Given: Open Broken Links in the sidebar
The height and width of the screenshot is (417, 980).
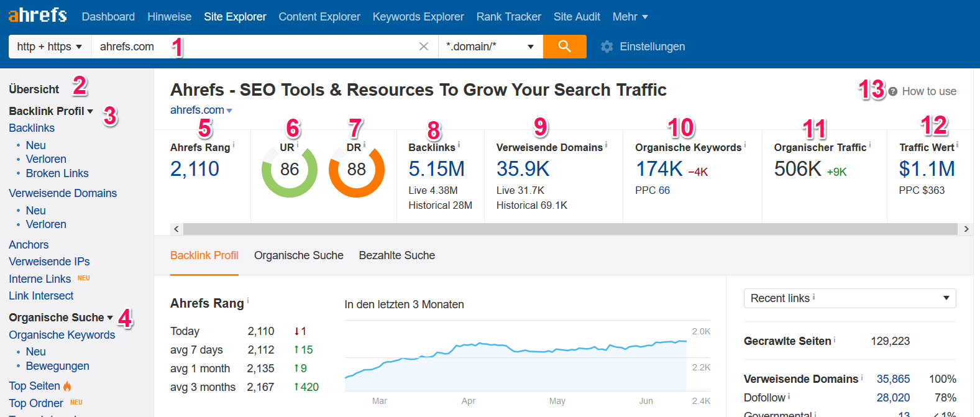Looking at the screenshot, I should point(57,173).
